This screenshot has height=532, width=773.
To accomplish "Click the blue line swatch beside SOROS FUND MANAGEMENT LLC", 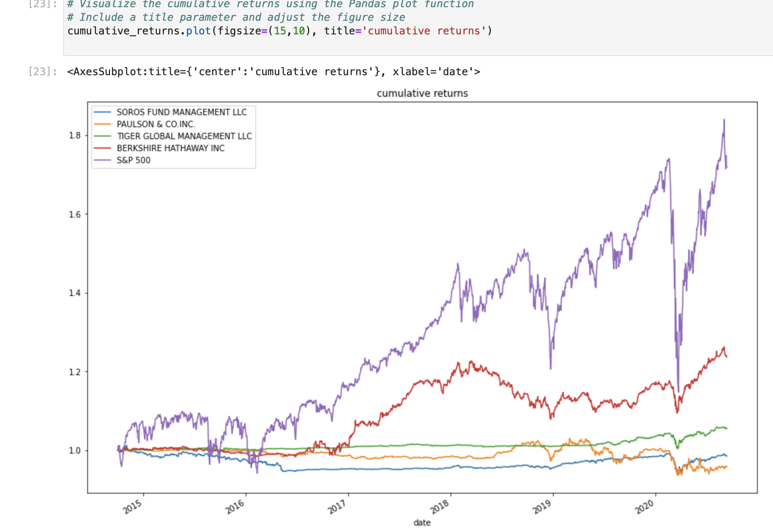I will (103, 112).
